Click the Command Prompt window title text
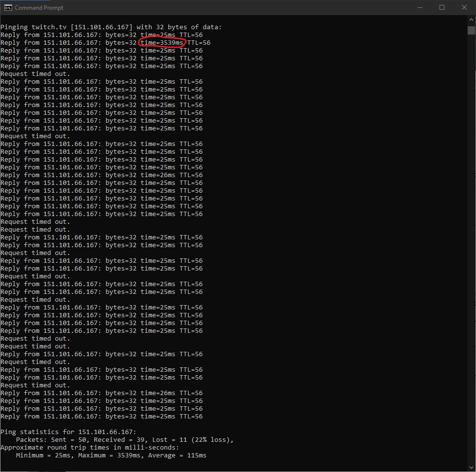 [39, 8]
